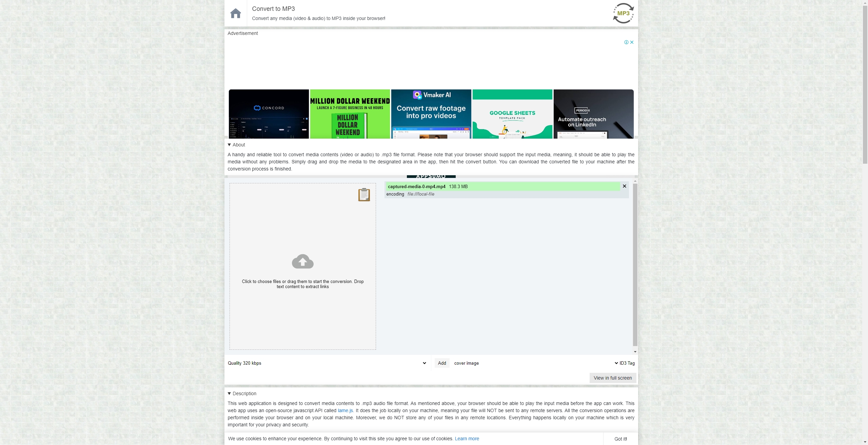Viewport: 868px width, 445px height.
Task: Expand the About section disclosure triangle
Action: (229, 145)
